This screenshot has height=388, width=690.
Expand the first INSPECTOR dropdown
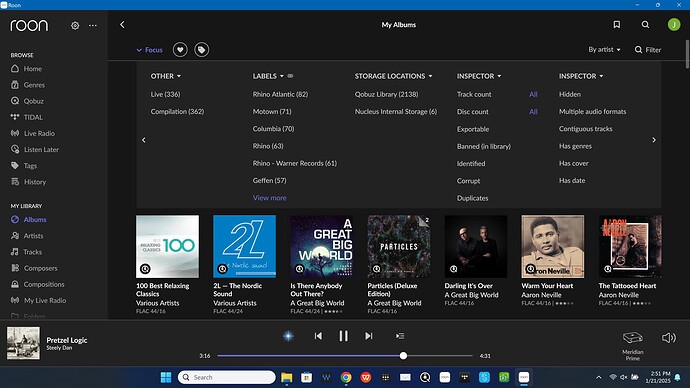click(479, 76)
